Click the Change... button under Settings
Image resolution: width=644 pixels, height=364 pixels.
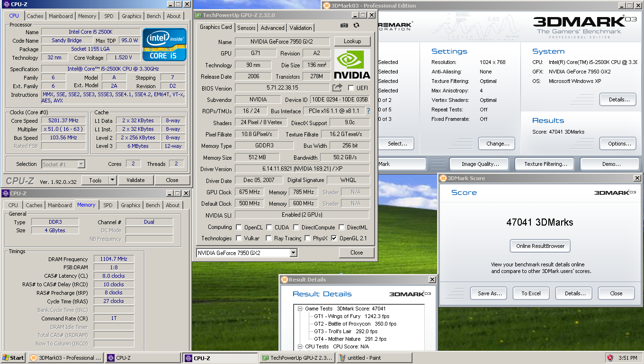pos(498,144)
